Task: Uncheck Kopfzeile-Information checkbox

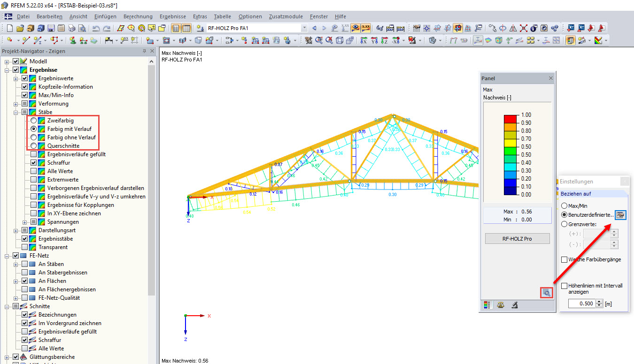Action: [25, 87]
